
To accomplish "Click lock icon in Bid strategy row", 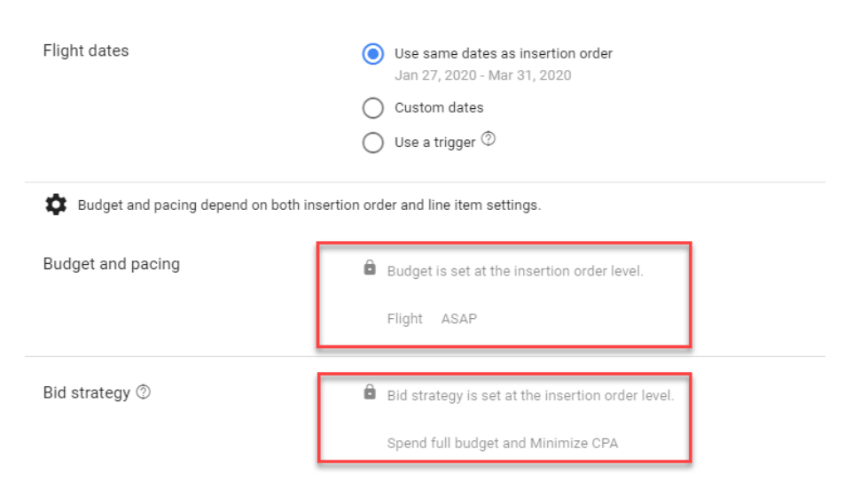I will [x=370, y=393].
